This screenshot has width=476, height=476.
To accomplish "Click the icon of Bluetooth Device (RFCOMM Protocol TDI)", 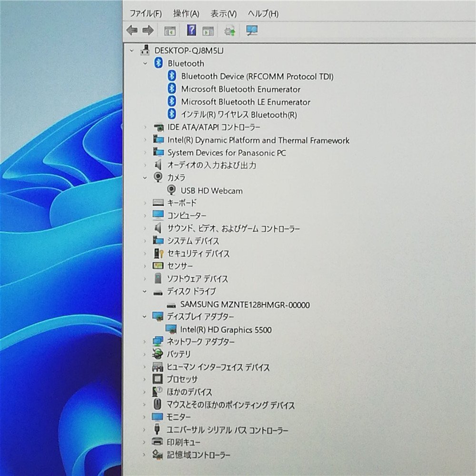I will (172, 76).
